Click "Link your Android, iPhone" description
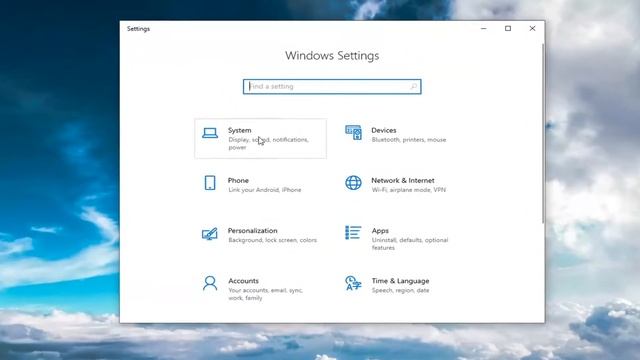The width and height of the screenshot is (640, 360). click(x=265, y=190)
